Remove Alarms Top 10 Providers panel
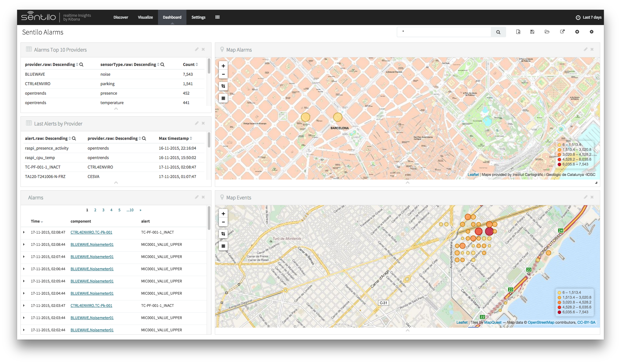The image size is (621, 364). [203, 49]
